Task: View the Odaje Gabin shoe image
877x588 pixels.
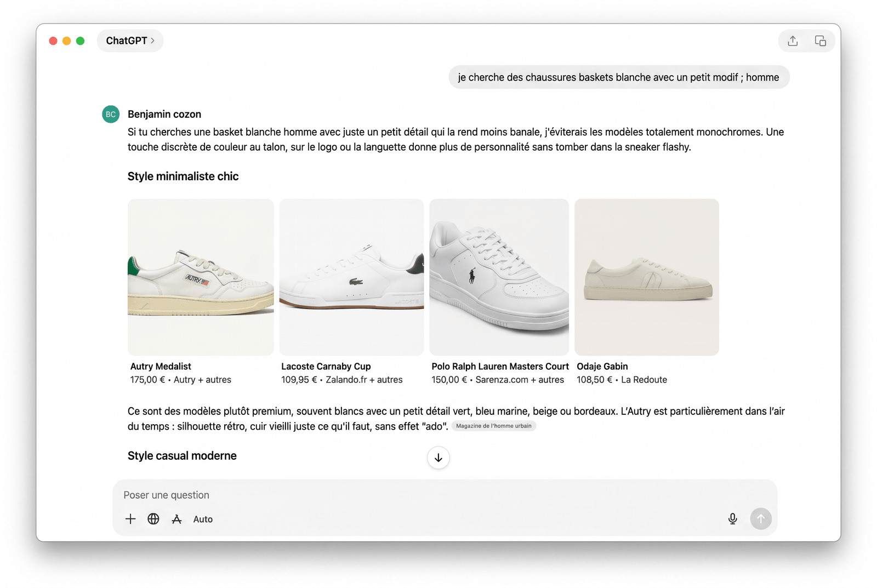Action: point(647,277)
